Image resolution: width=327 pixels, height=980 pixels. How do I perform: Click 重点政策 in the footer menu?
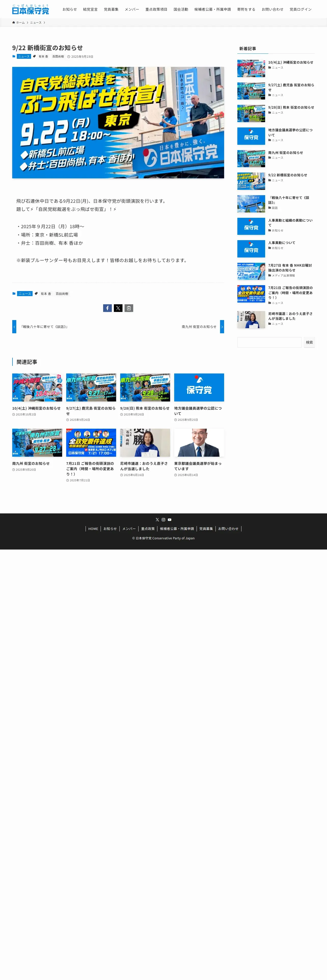click(x=148, y=529)
